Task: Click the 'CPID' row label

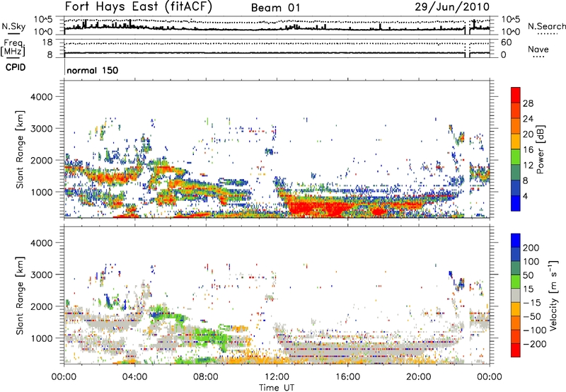Action: point(16,67)
